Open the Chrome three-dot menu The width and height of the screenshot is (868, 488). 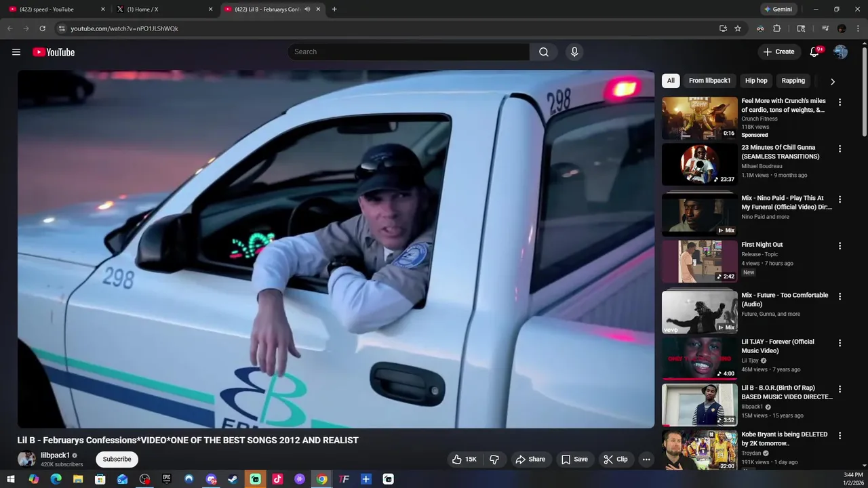pyautogui.click(x=858, y=28)
